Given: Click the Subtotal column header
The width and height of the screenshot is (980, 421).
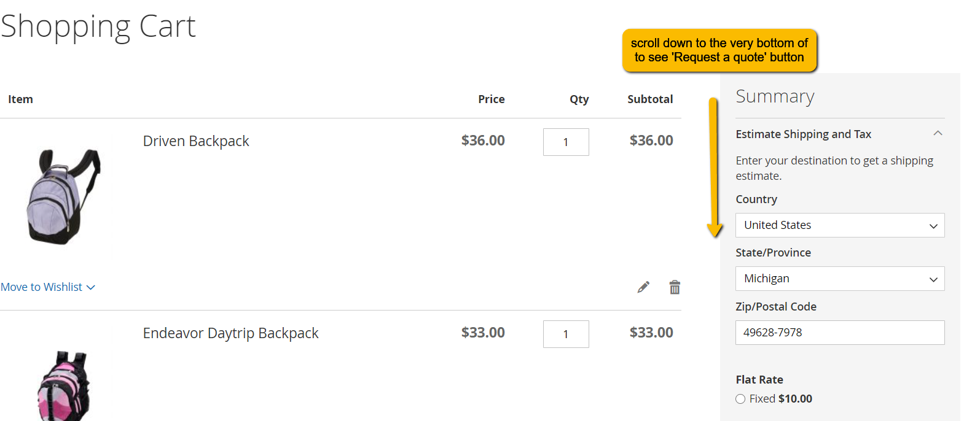Looking at the screenshot, I should tap(649, 99).
